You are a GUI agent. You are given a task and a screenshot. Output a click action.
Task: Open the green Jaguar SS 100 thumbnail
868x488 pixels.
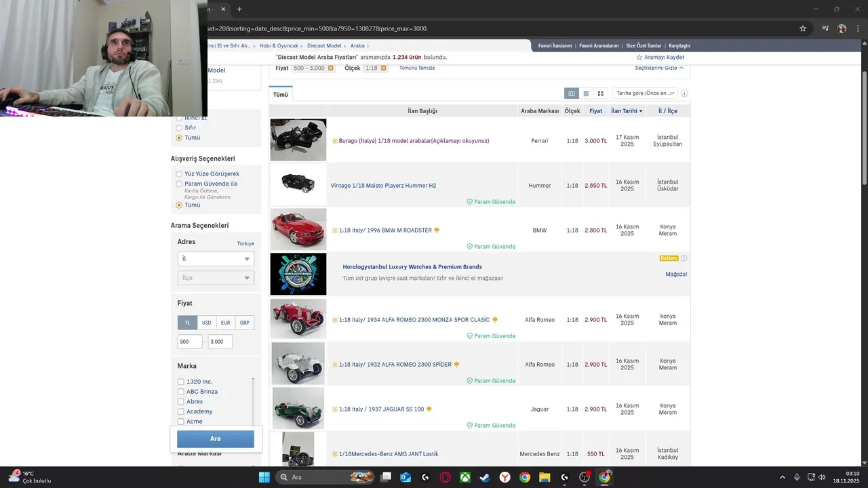click(x=298, y=408)
